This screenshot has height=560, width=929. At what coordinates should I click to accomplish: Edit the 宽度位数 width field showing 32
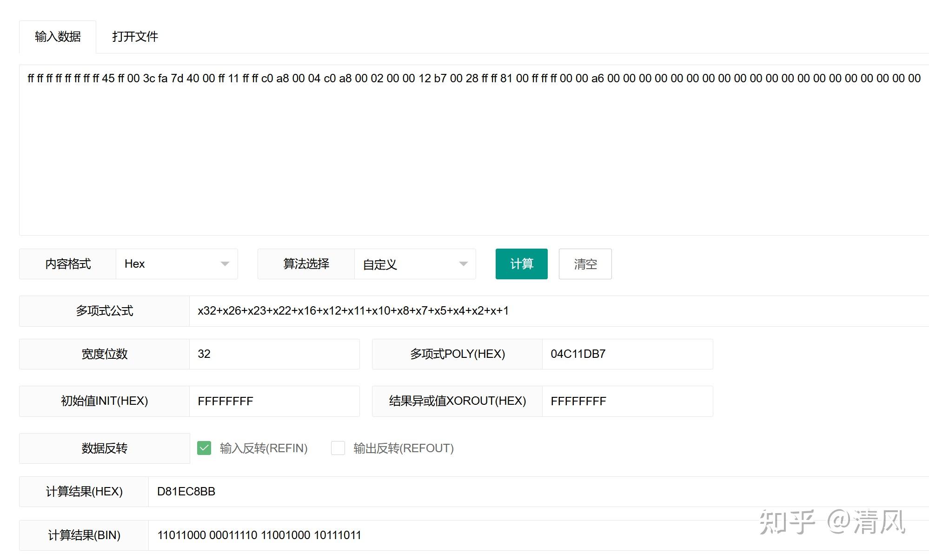pyautogui.click(x=274, y=354)
